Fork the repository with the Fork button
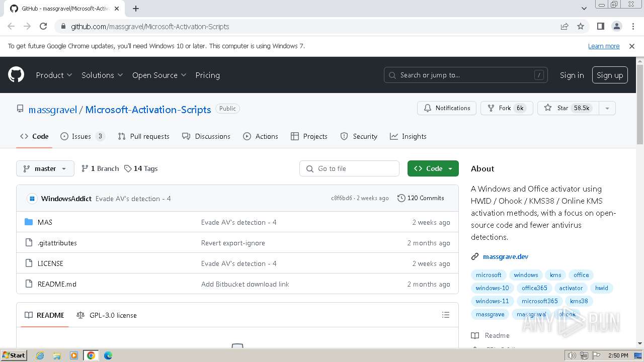The height and width of the screenshot is (362, 644). pos(507,108)
